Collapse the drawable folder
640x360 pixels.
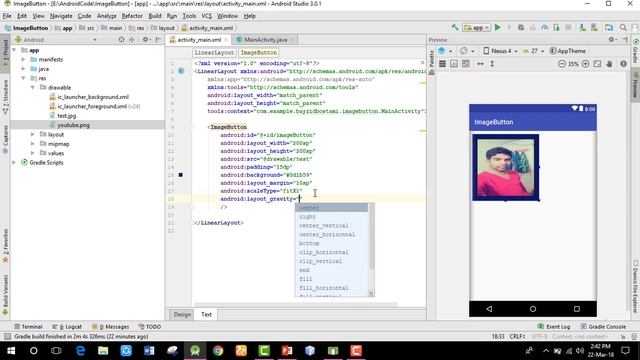click(33, 88)
